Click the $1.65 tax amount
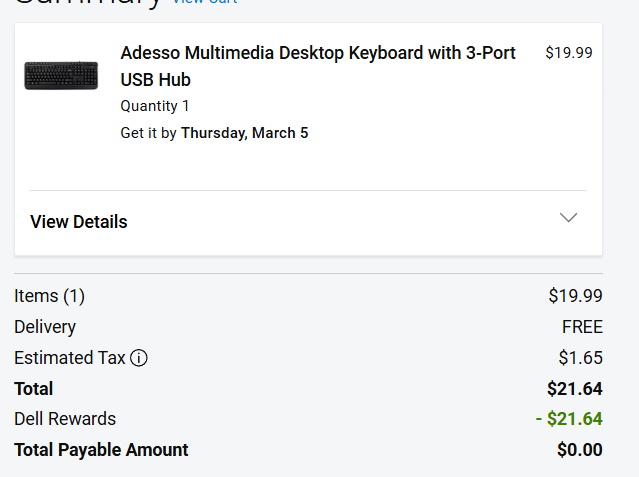The image size is (639, 477). [x=580, y=358]
